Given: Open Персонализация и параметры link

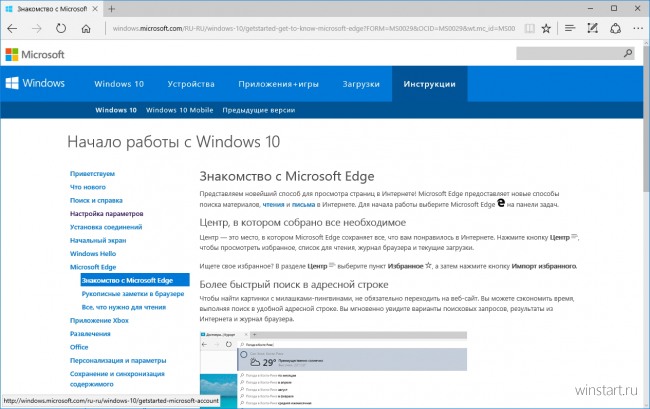Looking at the screenshot, I should (118, 361).
